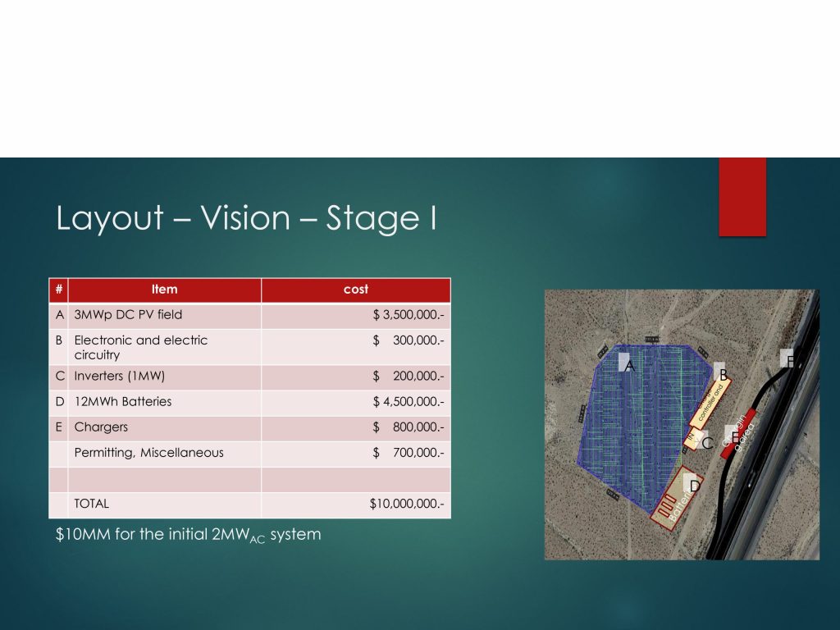
Task: Click map label "C" by the inverter box
Action: (x=707, y=443)
